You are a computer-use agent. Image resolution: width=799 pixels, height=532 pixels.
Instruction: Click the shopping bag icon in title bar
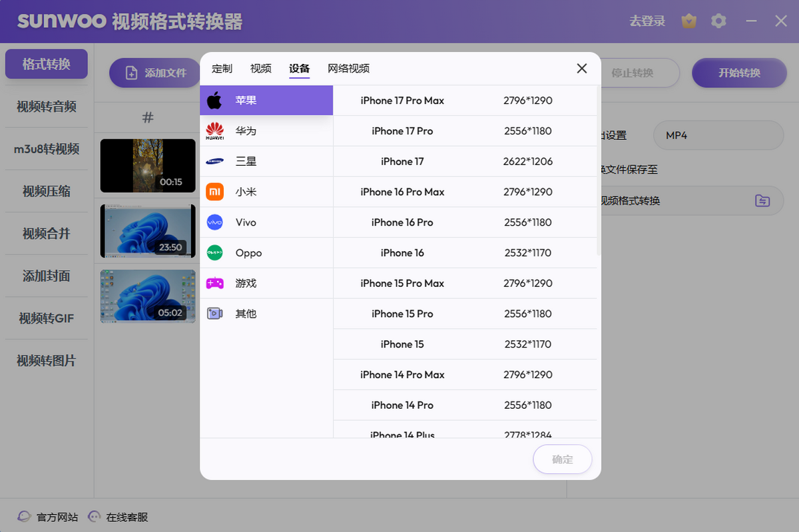pos(688,21)
